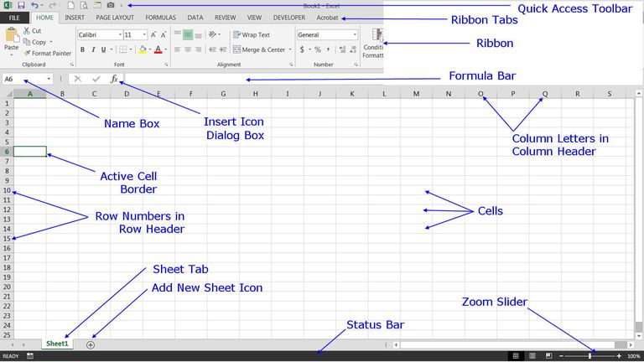Click the Add New Sheet plus icon
Screen dimensions: 644x362
click(91, 345)
